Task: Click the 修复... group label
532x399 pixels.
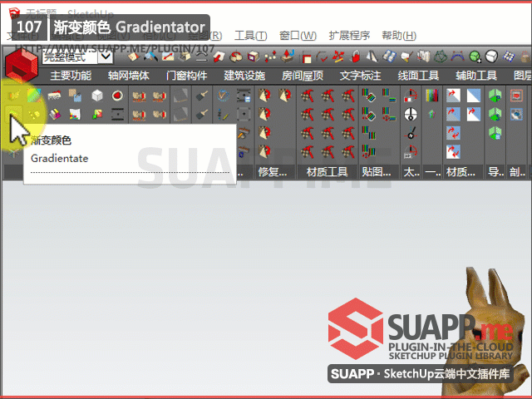Action: [x=272, y=172]
